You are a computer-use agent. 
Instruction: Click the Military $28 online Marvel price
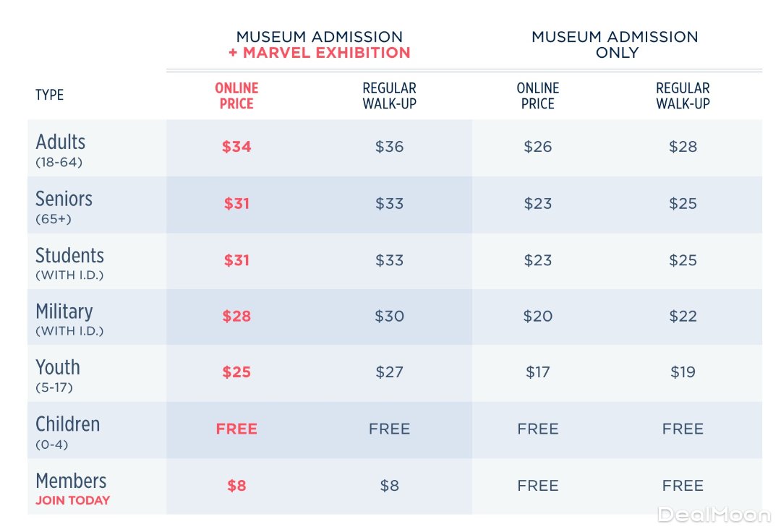coord(236,317)
